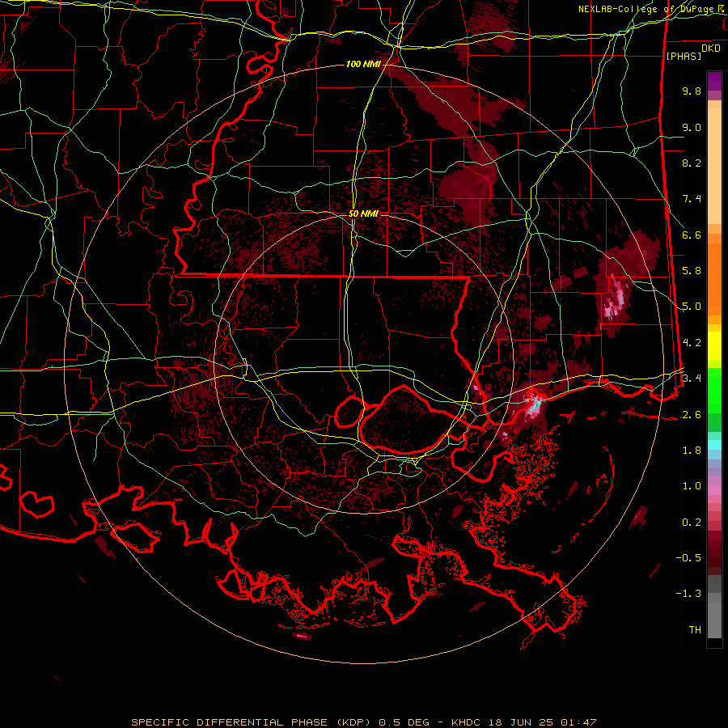Screen dimensions: 728x728
Task: Select the -0.5 scale value
Action: [x=688, y=558]
